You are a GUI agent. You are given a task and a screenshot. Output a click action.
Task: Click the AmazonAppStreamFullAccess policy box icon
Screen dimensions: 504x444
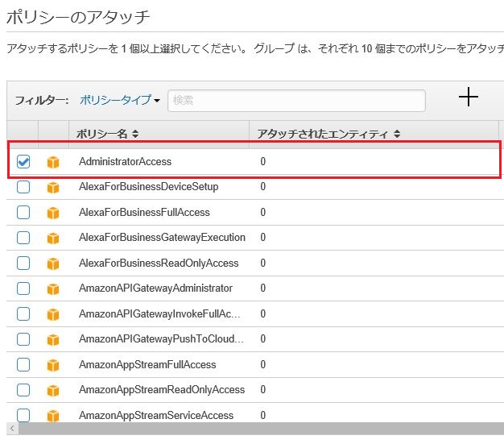click(x=53, y=365)
